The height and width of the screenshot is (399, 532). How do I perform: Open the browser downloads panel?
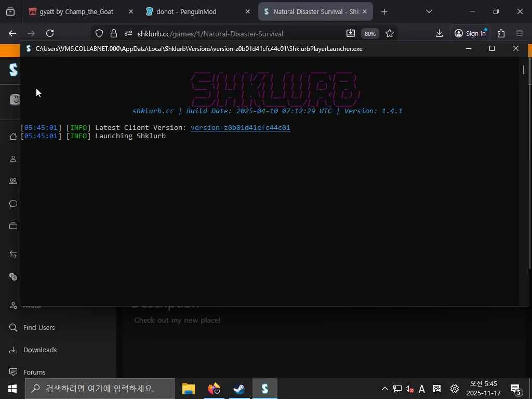pos(440,33)
